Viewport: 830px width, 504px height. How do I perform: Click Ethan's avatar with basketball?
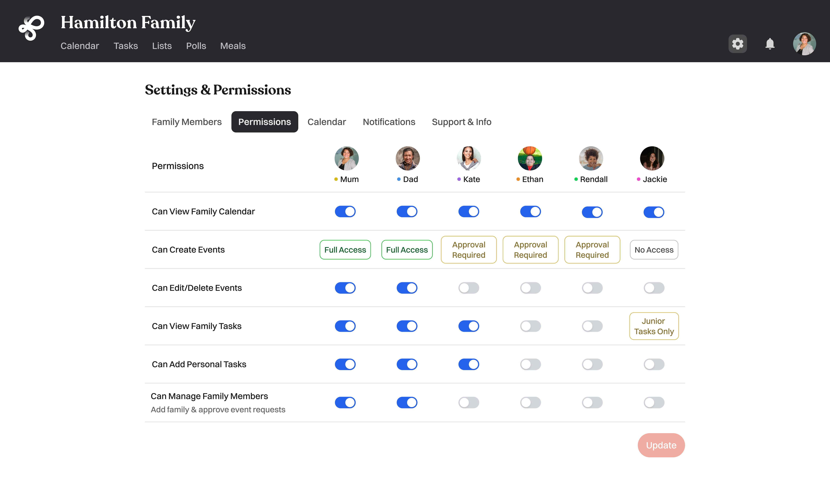(x=530, y=158)
